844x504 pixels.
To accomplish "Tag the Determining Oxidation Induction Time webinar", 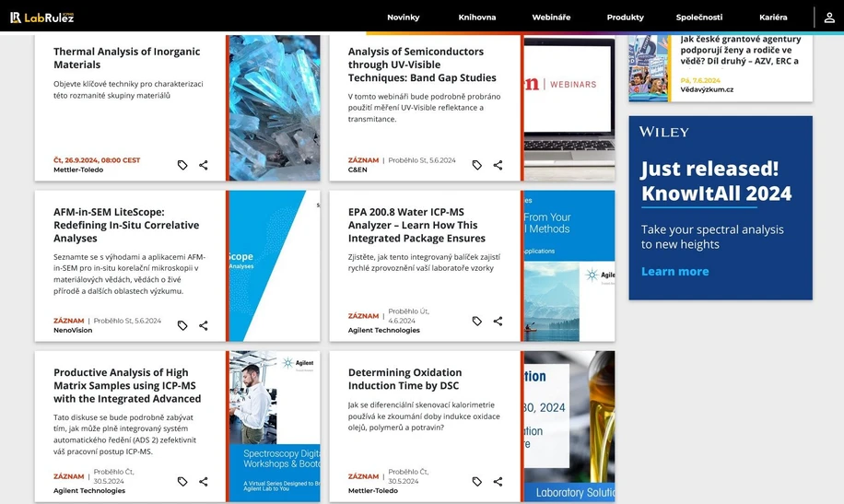I will (x=477, y=481).
